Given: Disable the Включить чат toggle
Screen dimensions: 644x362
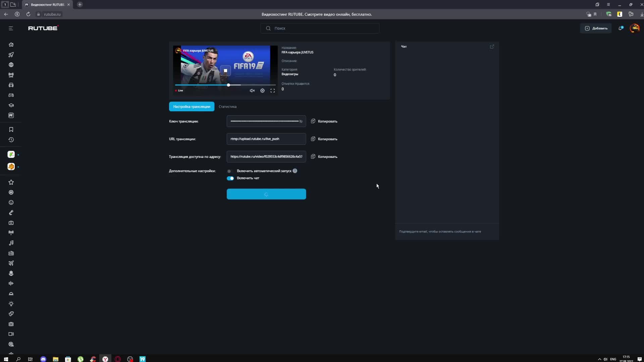Looking at the screenshot, I should click(230, 178).
